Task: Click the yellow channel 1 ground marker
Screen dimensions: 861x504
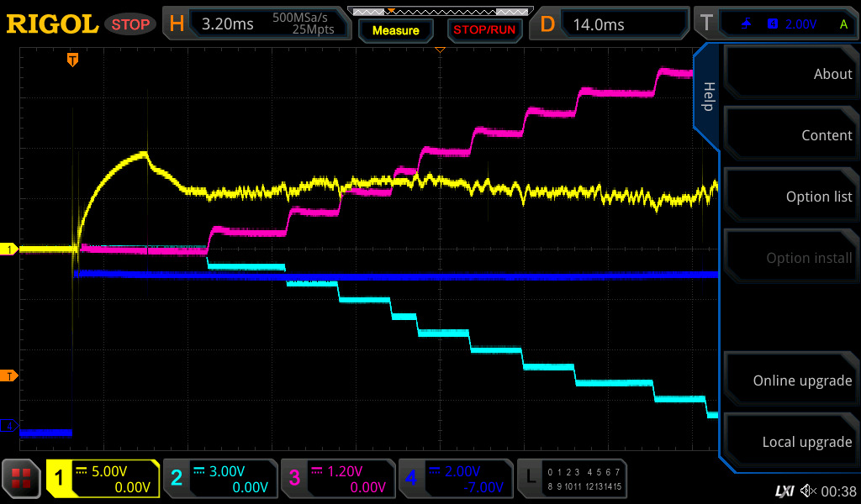Action: tap(10, 249)
